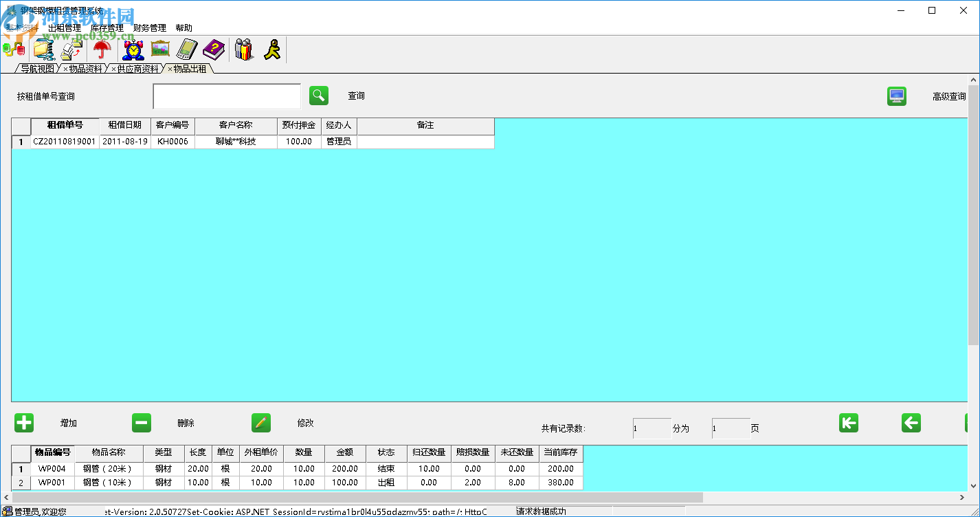Go to the previous page with the left arrow icon
This screenshot has height=517, width=980.
click(x=911, y=423)
